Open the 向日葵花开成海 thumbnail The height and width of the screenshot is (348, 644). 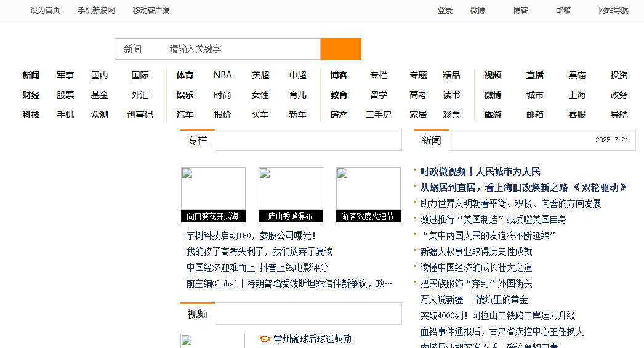[x=213, y=195]
